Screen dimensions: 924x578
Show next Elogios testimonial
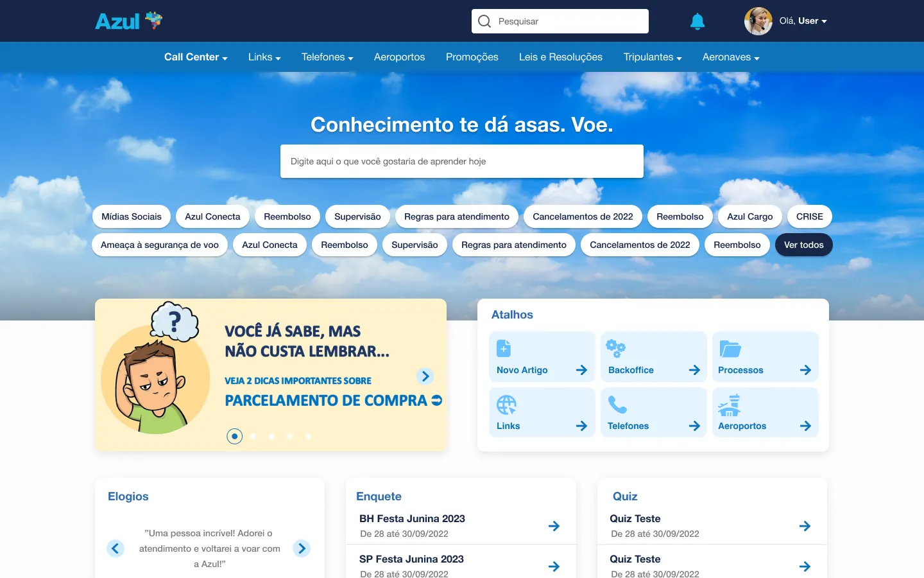pos(302,548)
